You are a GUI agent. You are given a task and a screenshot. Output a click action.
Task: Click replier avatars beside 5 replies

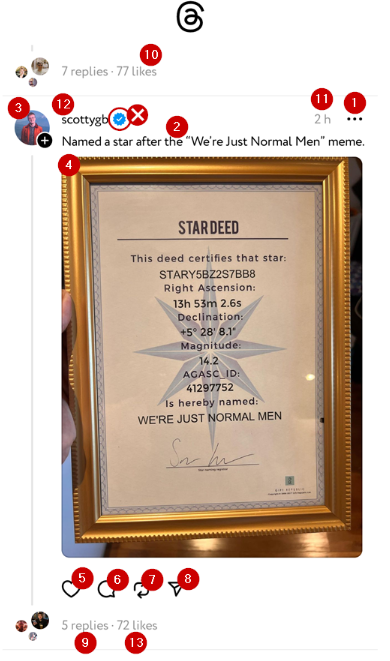(32, 625)
